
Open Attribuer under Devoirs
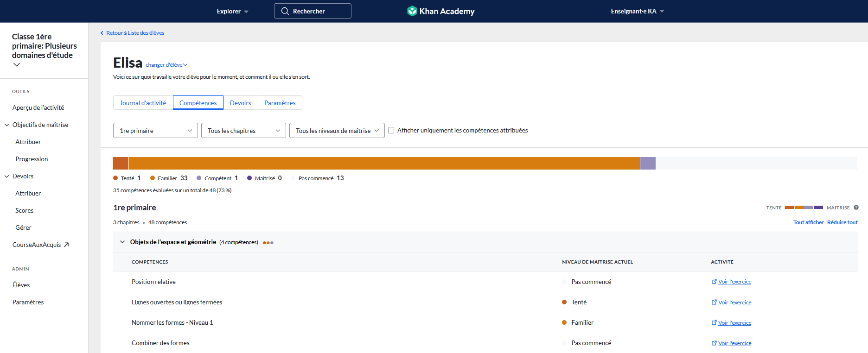pyautogui.click(x=28, y=193)
